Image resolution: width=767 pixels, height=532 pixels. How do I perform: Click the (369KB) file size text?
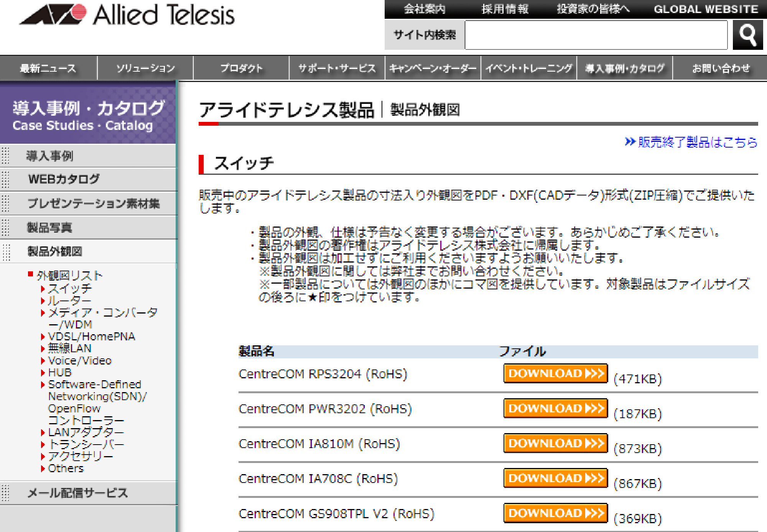(638, 519)
